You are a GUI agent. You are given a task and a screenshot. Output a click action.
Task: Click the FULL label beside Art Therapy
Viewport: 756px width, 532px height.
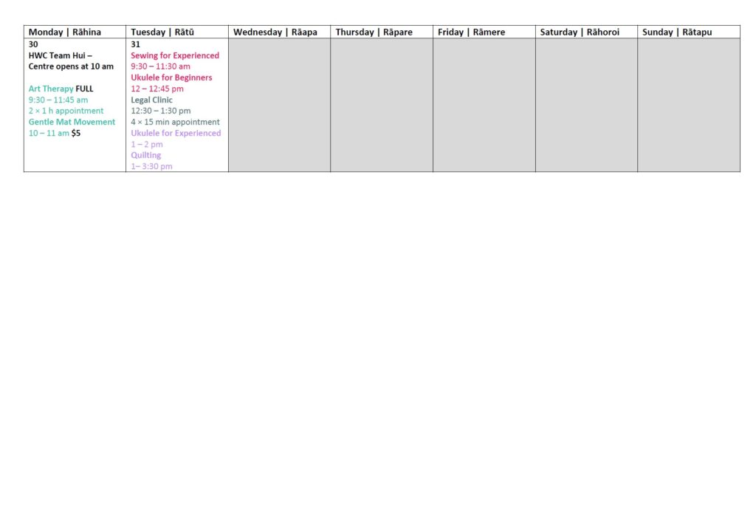[84, 89]
